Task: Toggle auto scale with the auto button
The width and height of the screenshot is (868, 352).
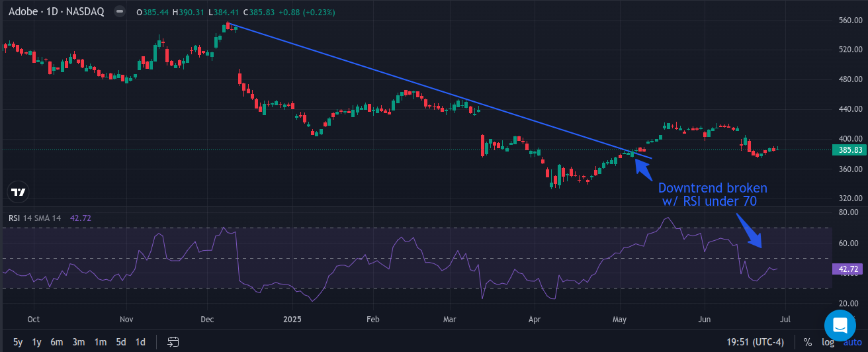Action: pos(851,342)
